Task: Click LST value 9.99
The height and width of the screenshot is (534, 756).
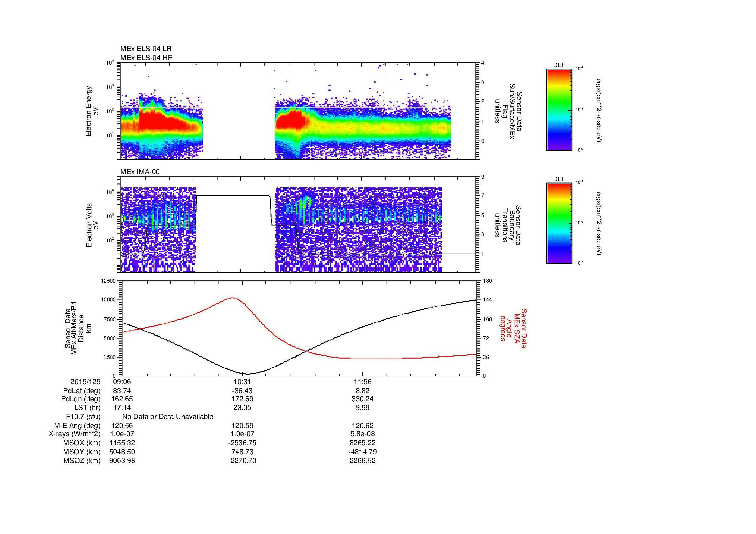Action: point(363,408)
